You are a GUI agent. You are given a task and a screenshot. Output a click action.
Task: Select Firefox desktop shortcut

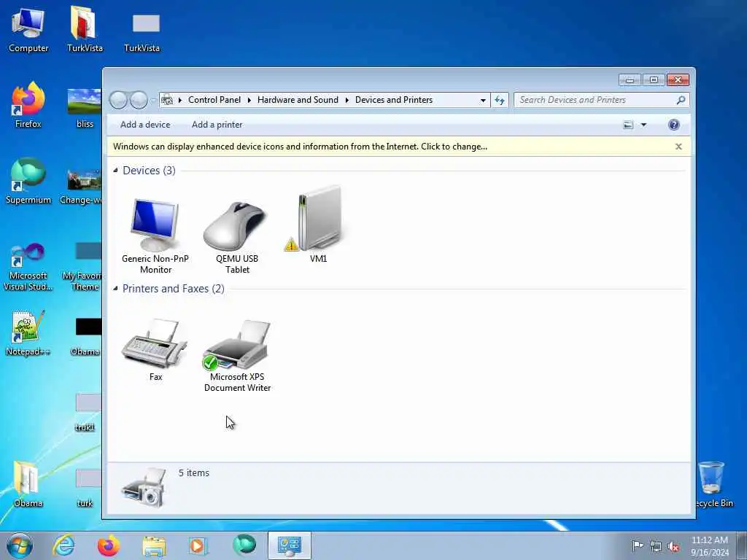click(28, 105)
